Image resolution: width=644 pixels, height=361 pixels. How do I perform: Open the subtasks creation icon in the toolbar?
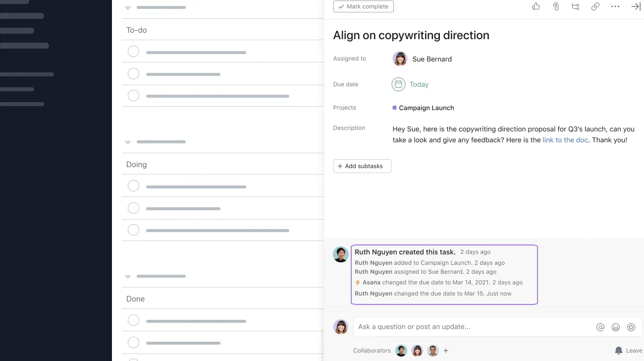pos(576,6)
